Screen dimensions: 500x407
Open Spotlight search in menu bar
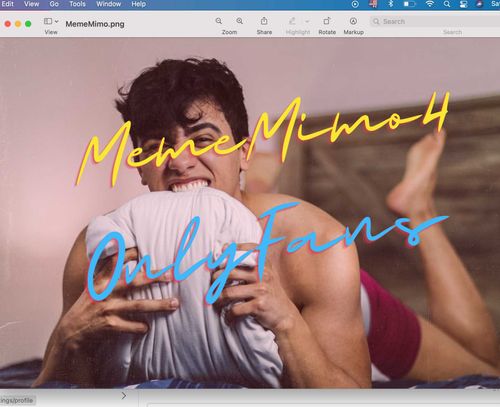pos(447,4)
